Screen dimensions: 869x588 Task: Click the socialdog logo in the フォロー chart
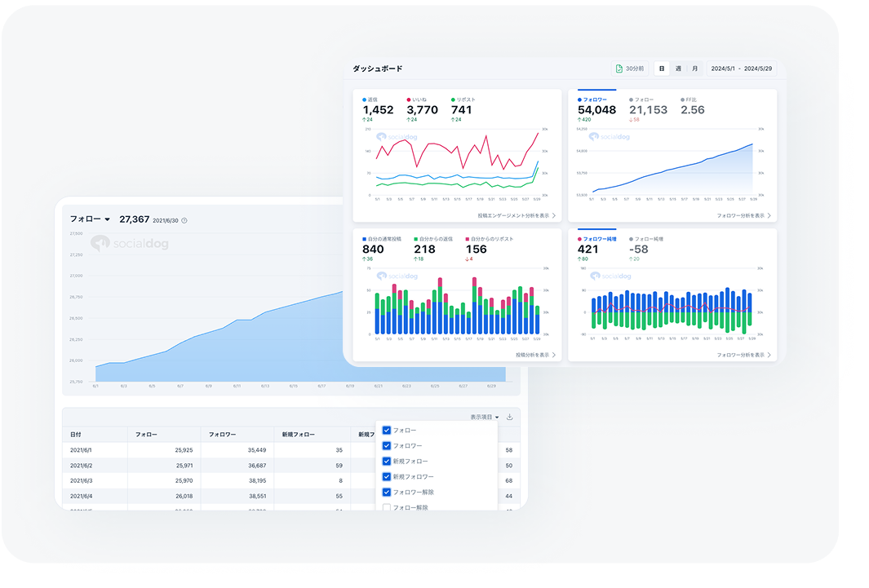[x=130, y=243]
